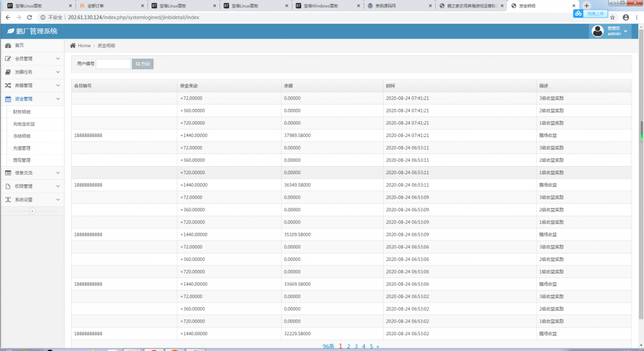The height and width of the screenshot is (351, 644).
Task: Open admin account dropdown arrow
Action: pos(626,31)
